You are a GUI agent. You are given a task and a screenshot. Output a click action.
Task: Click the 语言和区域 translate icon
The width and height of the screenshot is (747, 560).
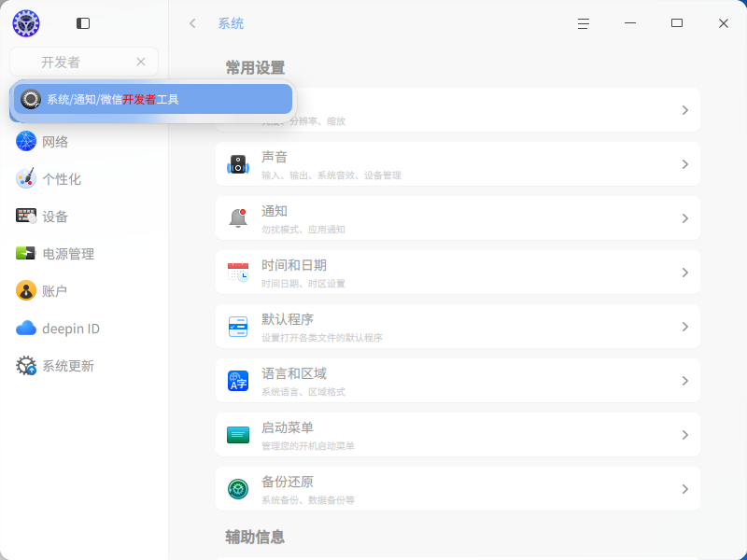(238, 381)
